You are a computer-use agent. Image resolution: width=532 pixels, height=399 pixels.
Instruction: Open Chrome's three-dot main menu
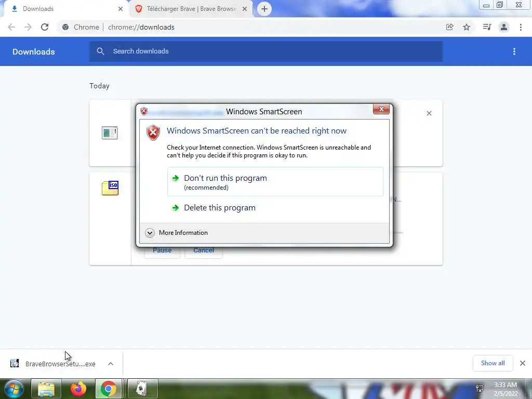pos(521,27)
